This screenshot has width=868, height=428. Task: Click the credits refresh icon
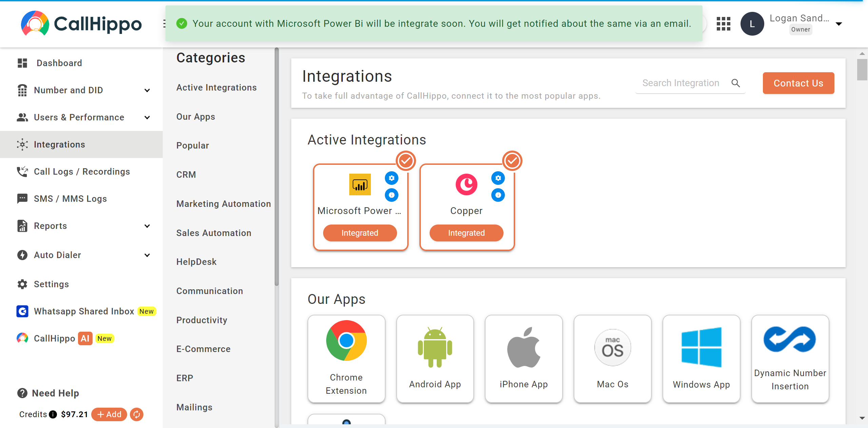coord(137,414)
